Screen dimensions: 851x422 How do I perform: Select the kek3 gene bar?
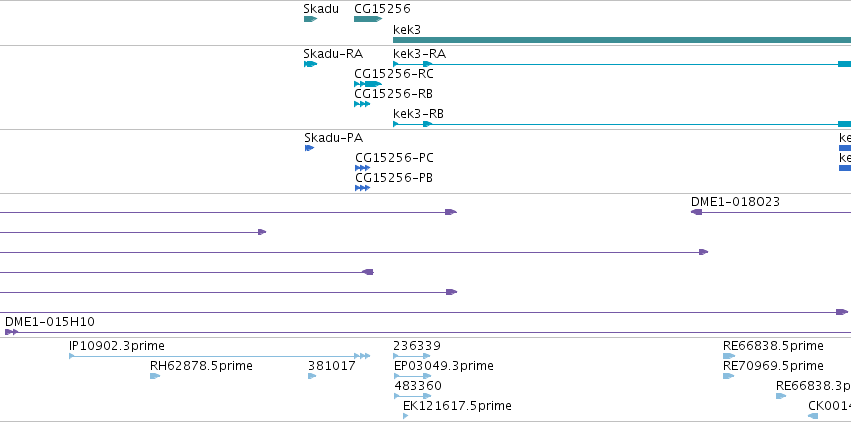[x=622, y=40]
